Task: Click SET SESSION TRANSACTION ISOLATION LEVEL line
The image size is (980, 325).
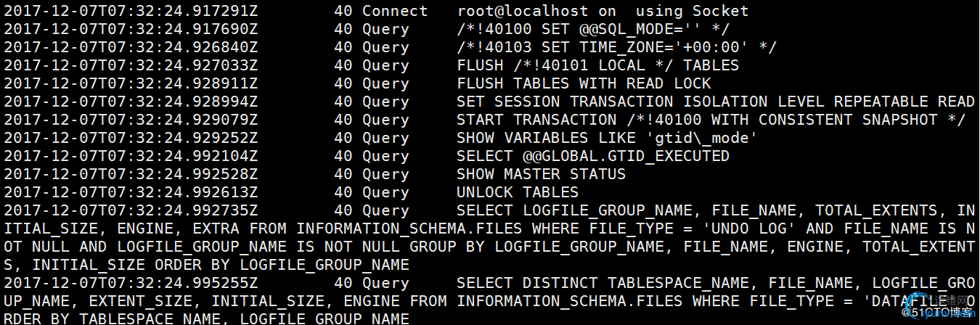Action: point(716,102)
